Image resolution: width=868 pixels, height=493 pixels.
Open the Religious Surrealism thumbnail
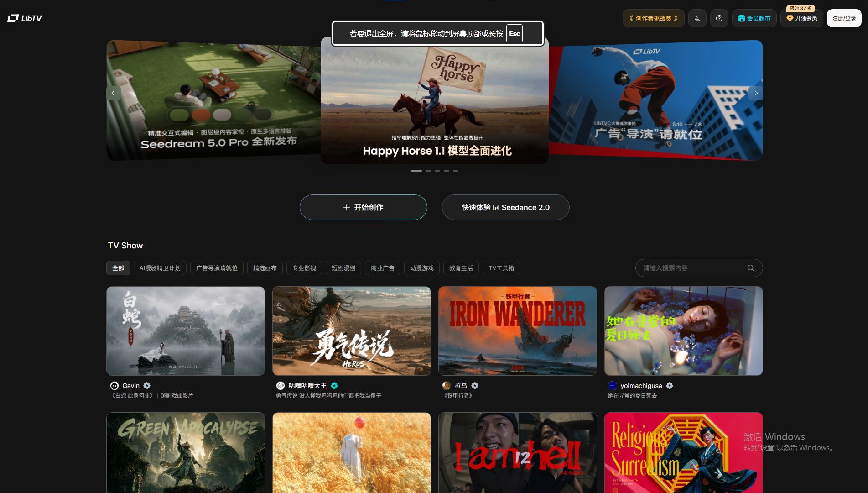684,453
